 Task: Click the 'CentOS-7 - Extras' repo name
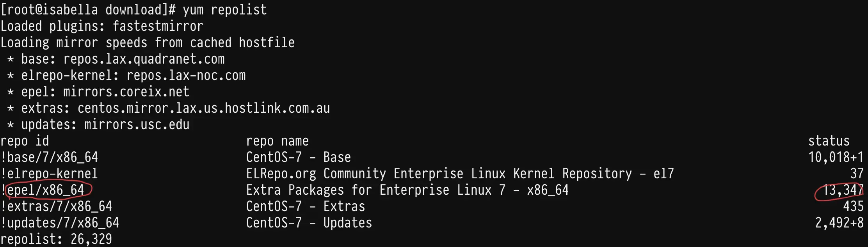(x=306, y=206)
